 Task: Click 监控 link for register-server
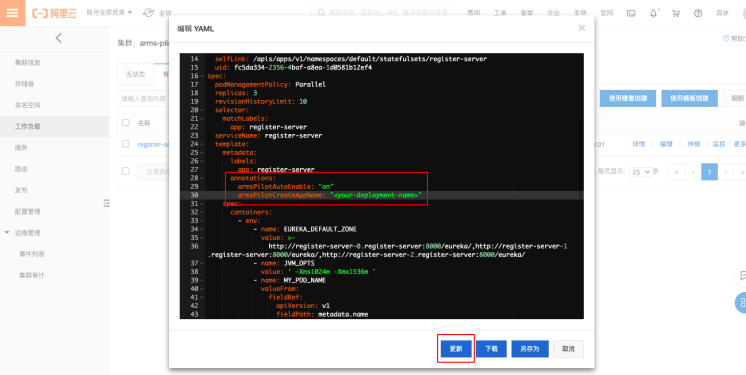click(719, 144)
